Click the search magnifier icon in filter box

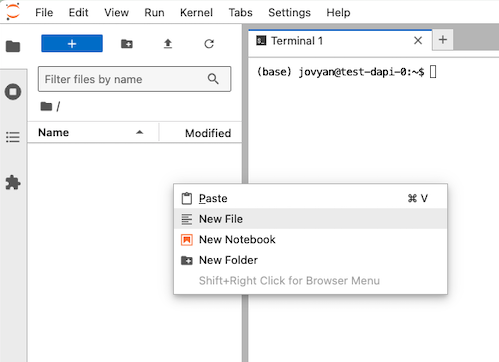[x=213, y=79]
